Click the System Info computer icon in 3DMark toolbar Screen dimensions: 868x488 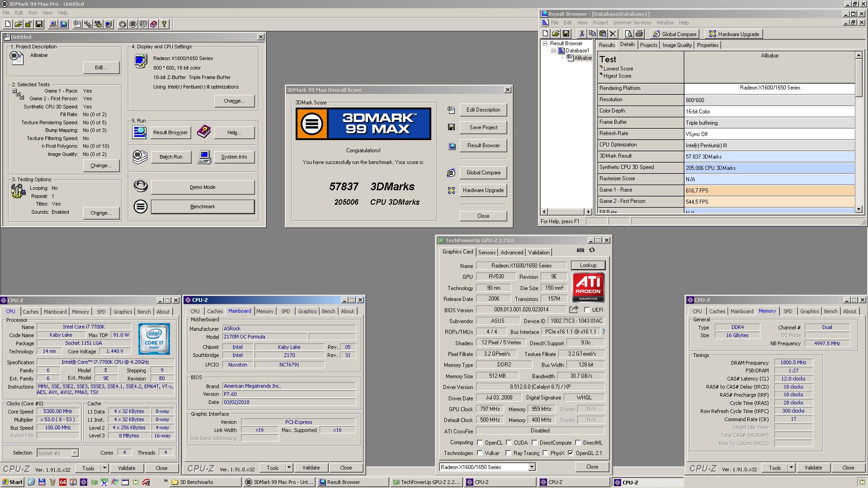click(53, 24)
